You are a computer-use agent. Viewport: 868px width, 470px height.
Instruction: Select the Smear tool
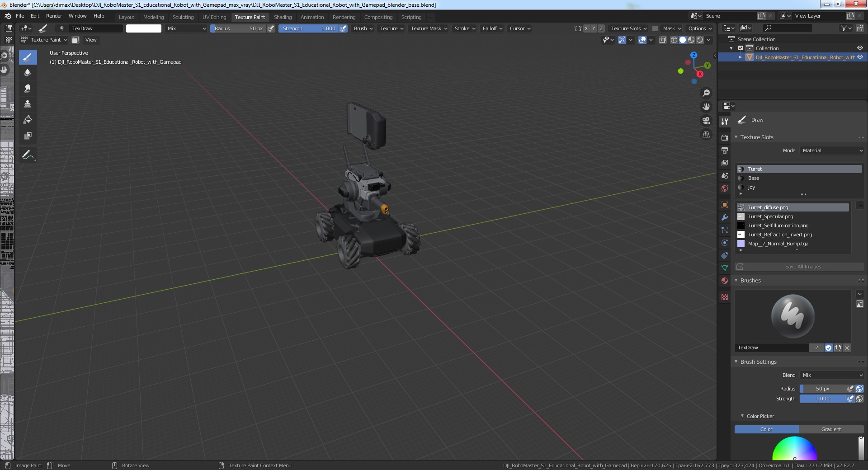point(28,89)
